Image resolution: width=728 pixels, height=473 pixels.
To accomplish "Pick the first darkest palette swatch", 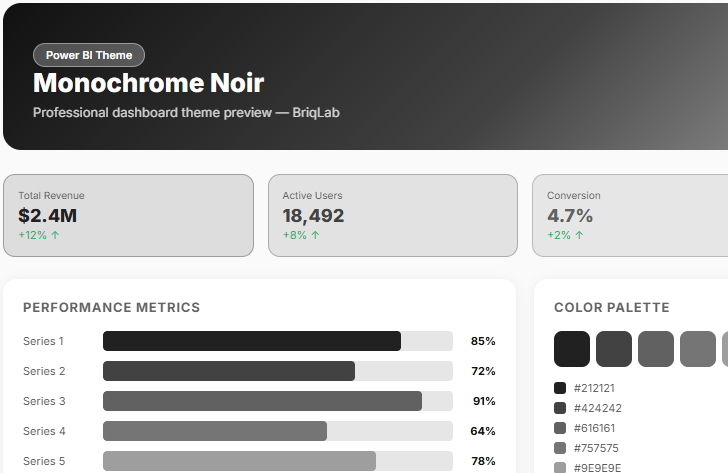I will [572, 349].
